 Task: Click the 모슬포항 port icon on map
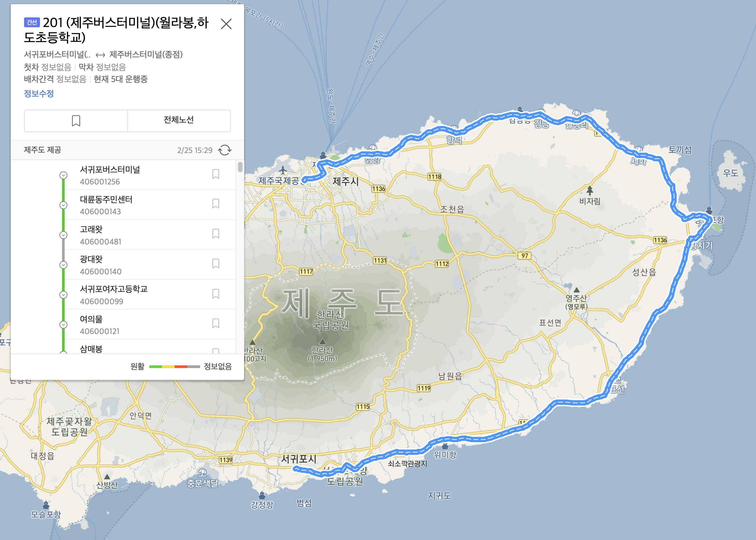(x=46, y=506)
